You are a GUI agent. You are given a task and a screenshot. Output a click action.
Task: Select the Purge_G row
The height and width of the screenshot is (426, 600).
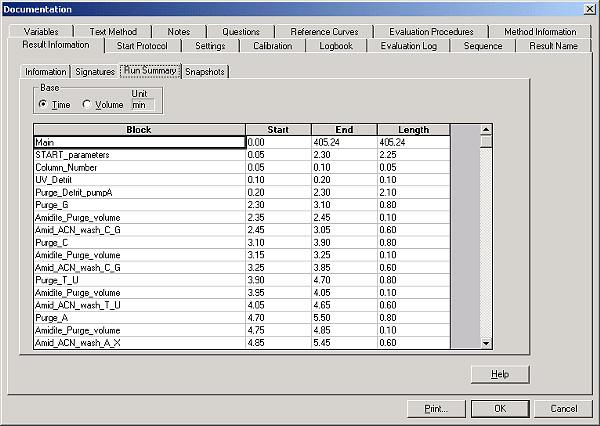coord(242,205)
